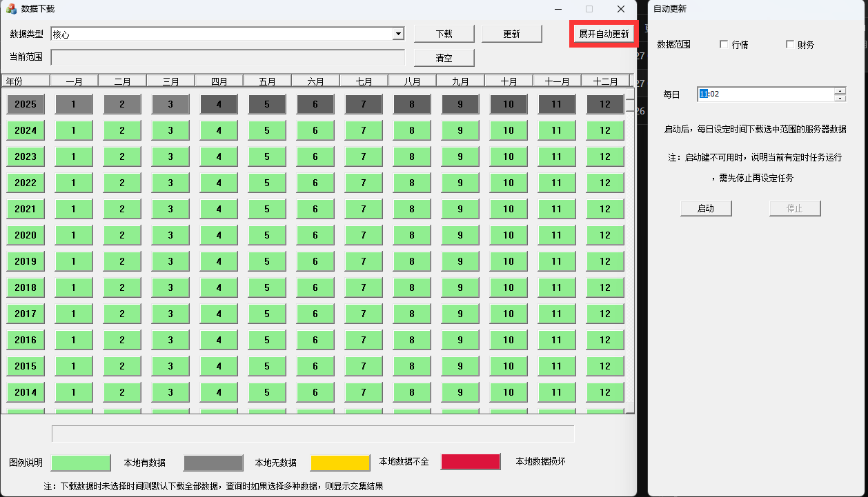Tick the 财务 checkbox
The width and height of the screenshot is (868, 497).
pos(790,45)
